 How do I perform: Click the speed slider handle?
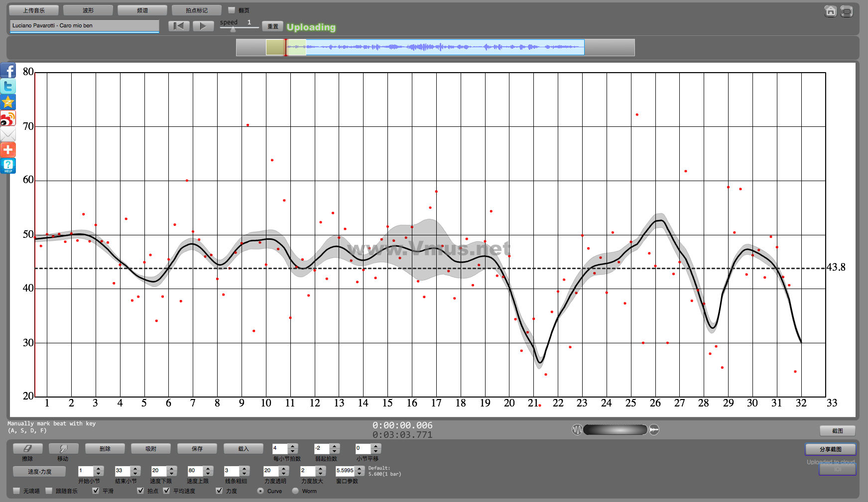pyautogui.click(x=233, y=29)
